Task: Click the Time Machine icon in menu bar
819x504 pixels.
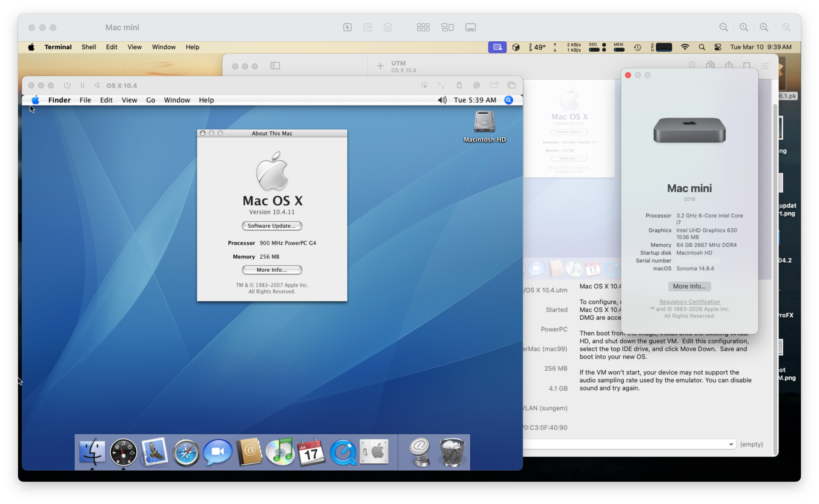Action: click(637, 47)
